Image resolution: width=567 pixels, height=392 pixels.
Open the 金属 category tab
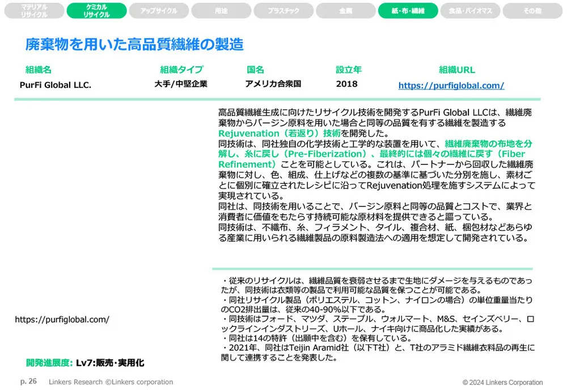pyautogui.click(x=345, y=10)
